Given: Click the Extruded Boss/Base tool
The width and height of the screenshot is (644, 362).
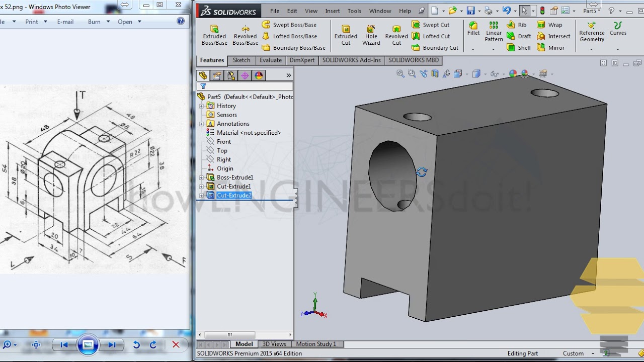Looking at the screenshot, I should [214, 35].
